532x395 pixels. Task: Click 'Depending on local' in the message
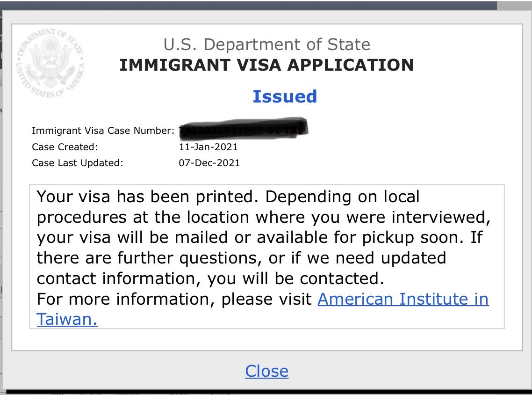pos(343,197)
